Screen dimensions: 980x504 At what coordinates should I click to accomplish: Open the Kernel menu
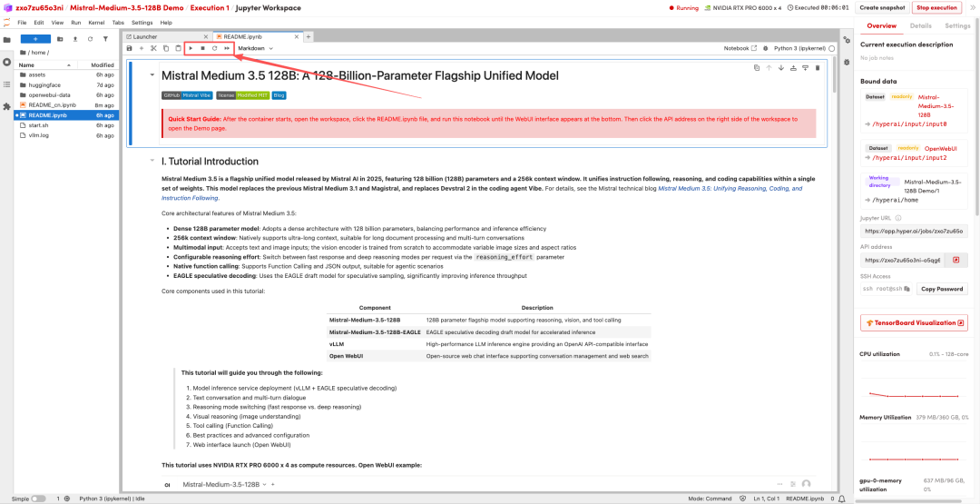(x=96, y=23)
